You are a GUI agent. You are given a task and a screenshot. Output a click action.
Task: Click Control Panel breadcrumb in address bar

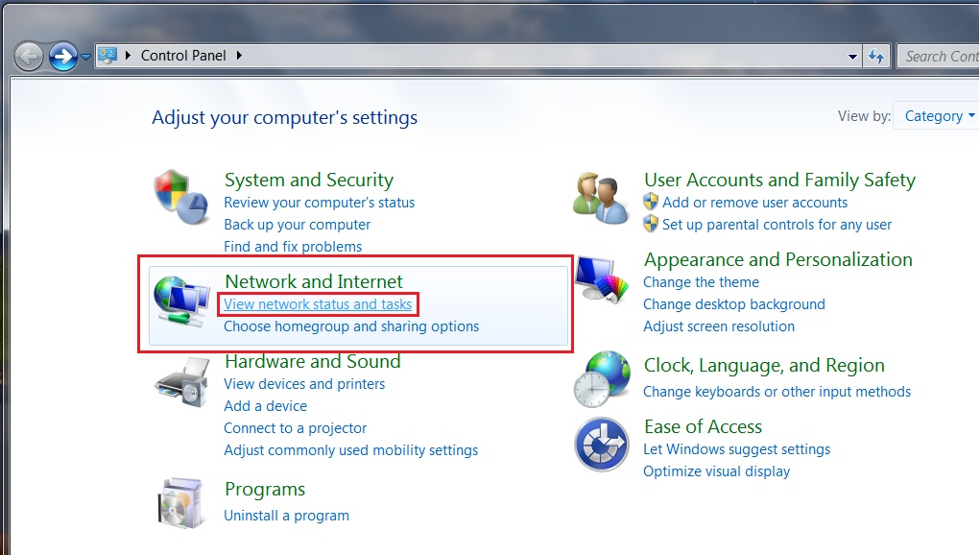coord(183,56)
